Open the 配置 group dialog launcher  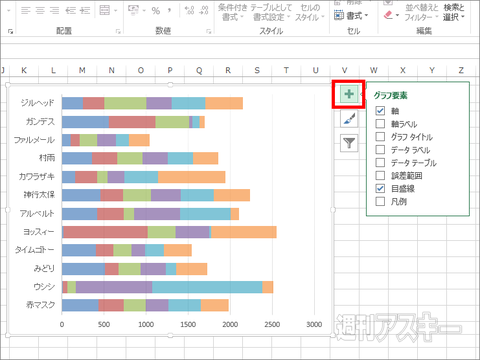tap(118, 31)
